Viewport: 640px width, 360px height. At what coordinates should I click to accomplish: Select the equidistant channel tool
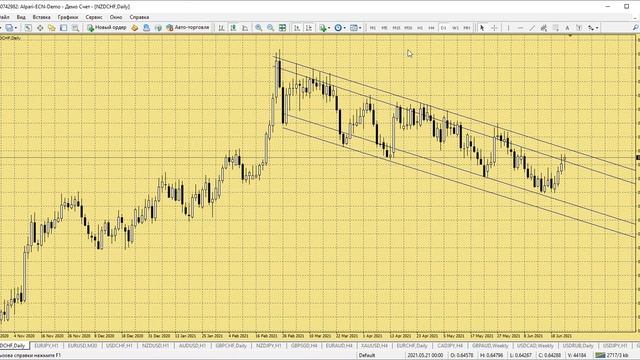click(544, 28)
